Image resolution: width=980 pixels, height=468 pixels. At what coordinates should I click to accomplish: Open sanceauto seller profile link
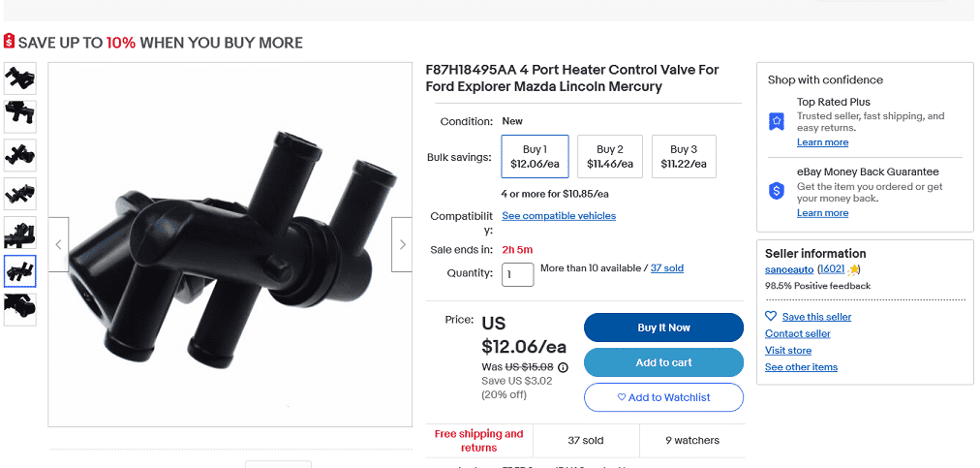click(789, 269)
